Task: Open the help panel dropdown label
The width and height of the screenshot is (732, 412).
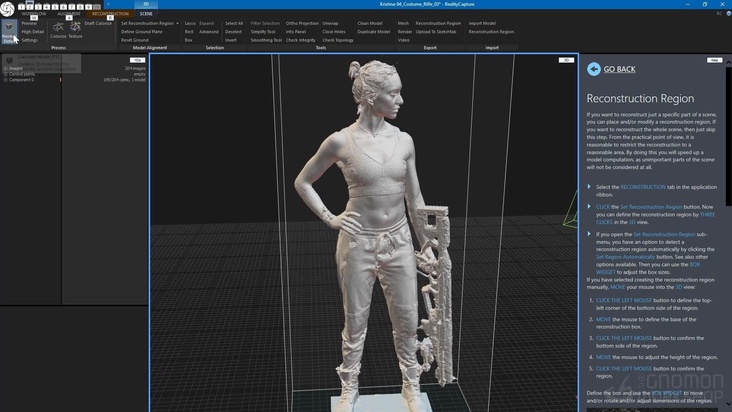Action: click(714, 60)
